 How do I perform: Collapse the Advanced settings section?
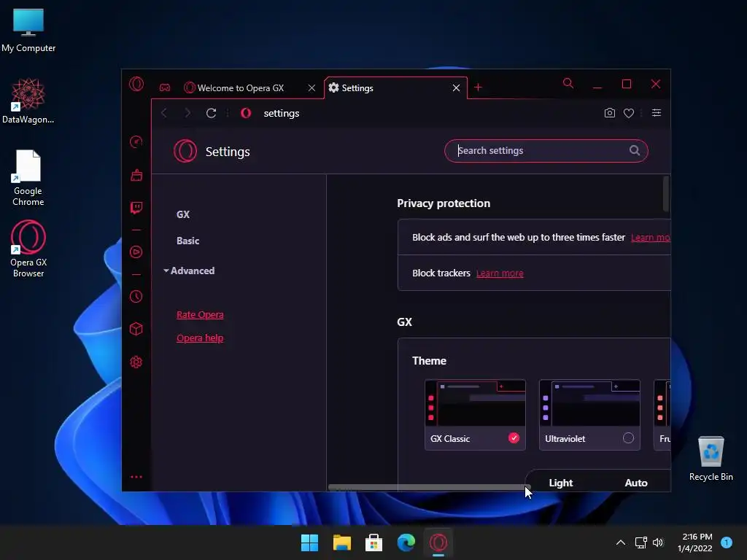pos(190,271)
